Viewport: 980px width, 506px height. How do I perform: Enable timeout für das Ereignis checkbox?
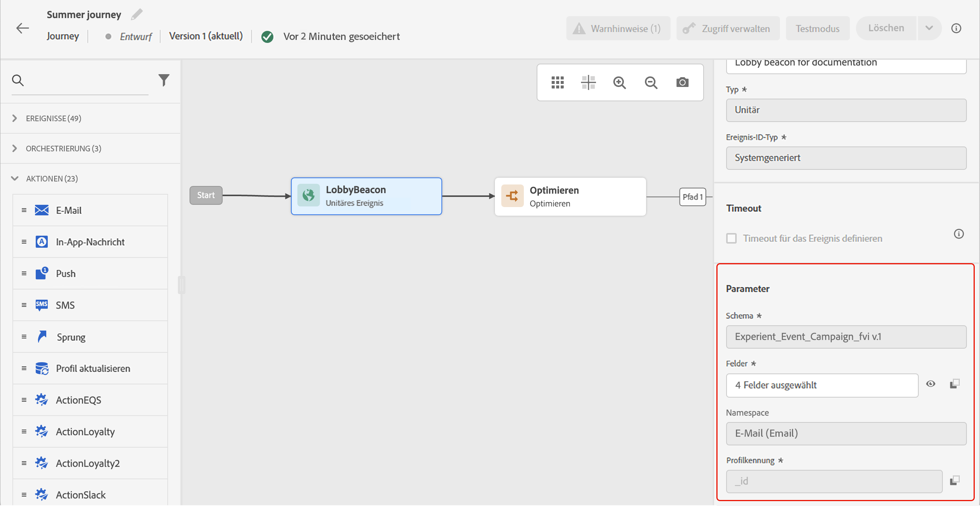pyautogui.click(x=731, y=239)
